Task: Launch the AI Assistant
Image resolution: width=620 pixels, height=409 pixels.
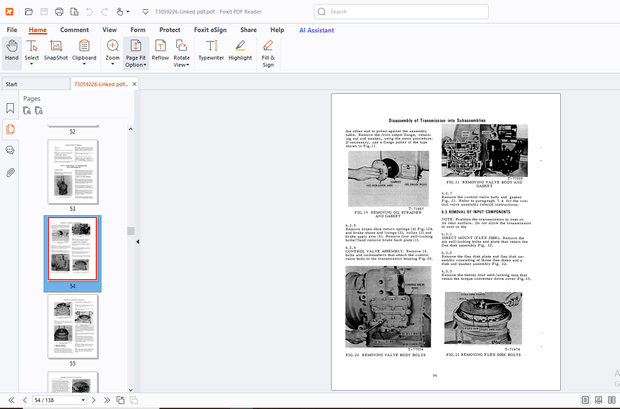Action: [x=316, y=30]
